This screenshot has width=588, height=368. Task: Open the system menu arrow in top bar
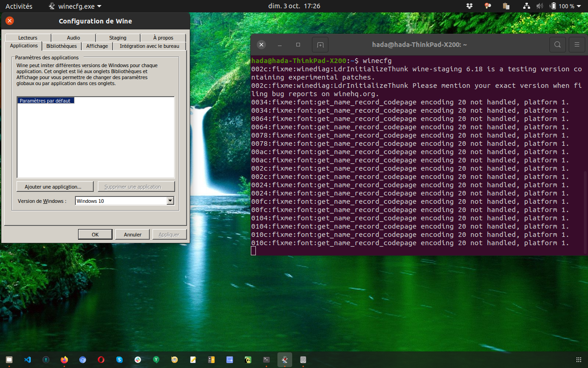click(x=580, y=6)
